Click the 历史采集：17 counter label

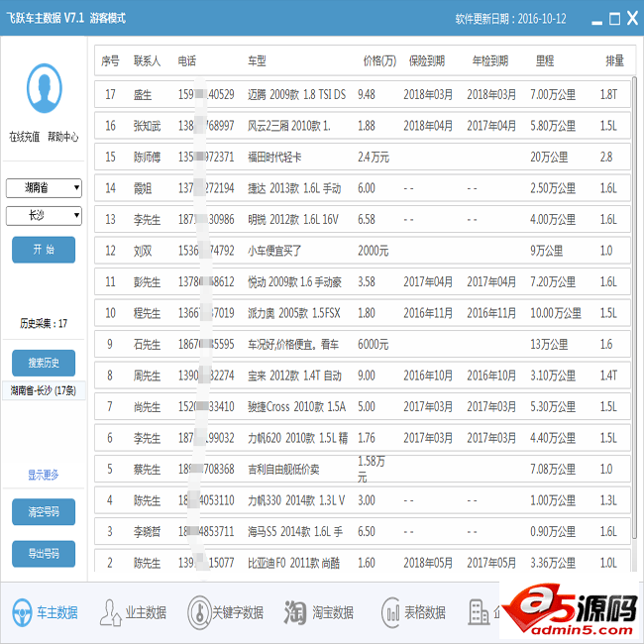click(x=44, y=324)
